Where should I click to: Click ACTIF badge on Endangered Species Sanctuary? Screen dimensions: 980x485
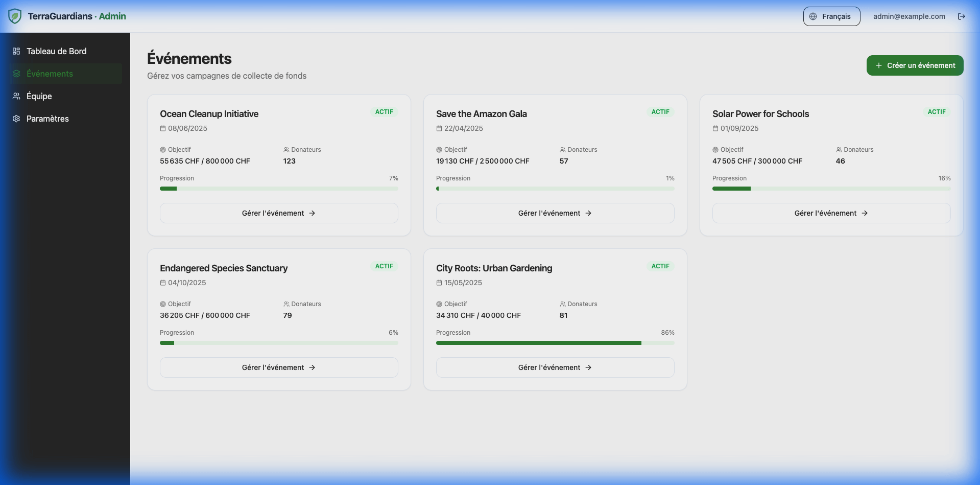384,266
